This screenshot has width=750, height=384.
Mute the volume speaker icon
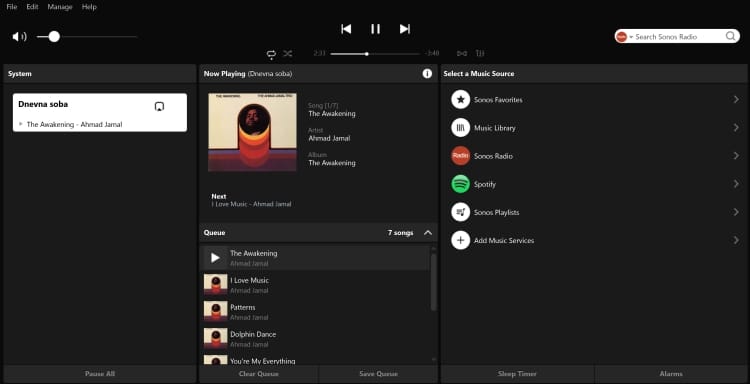[19, 37]
